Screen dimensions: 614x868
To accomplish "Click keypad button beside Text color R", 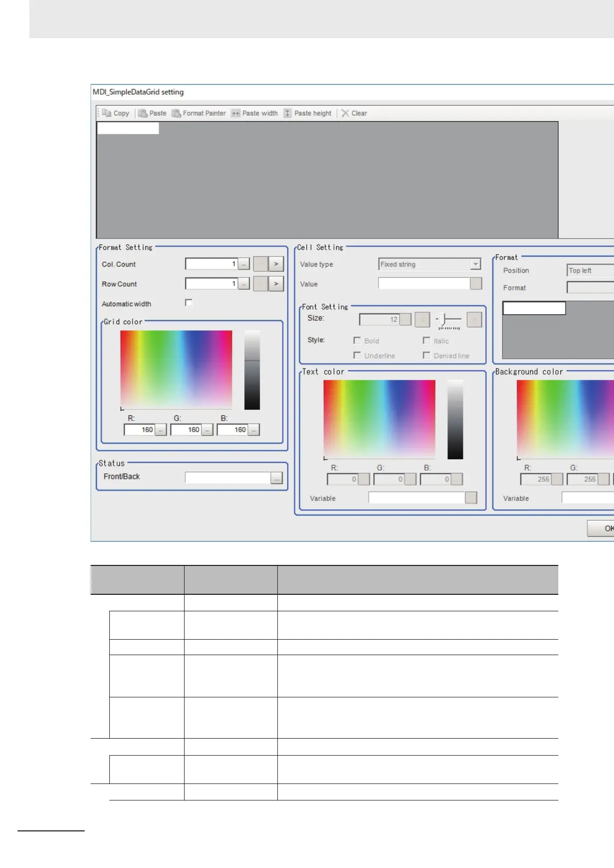I will click(364, 479).
